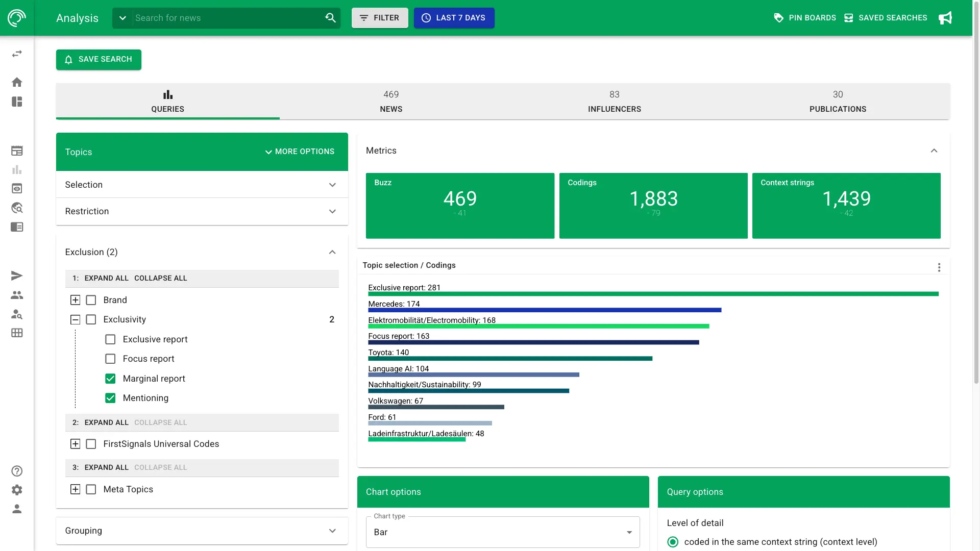Collapse the Exclusion (2) section

[202, 252]
